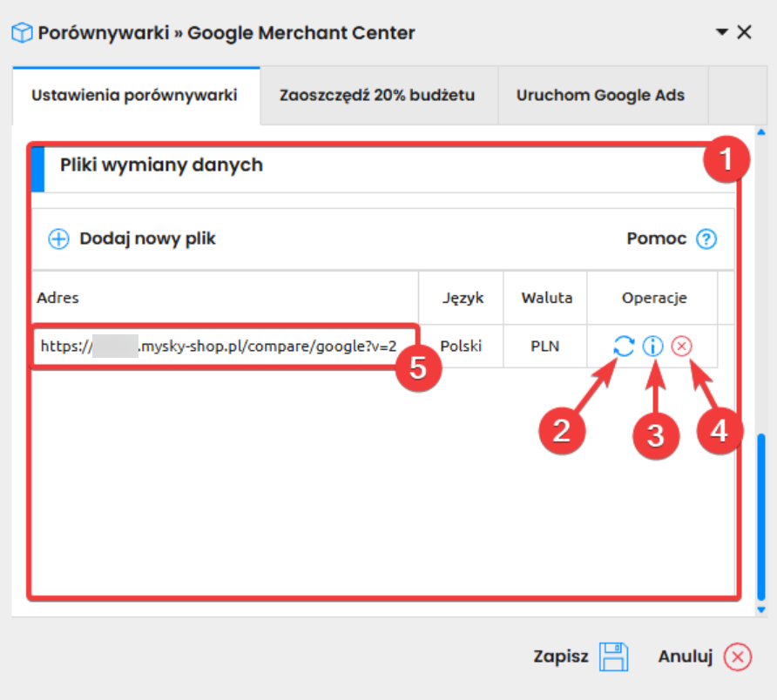777x700 pixels.
Task: Click the Pliki wymiany danych section heading
Action: point(161,165)
